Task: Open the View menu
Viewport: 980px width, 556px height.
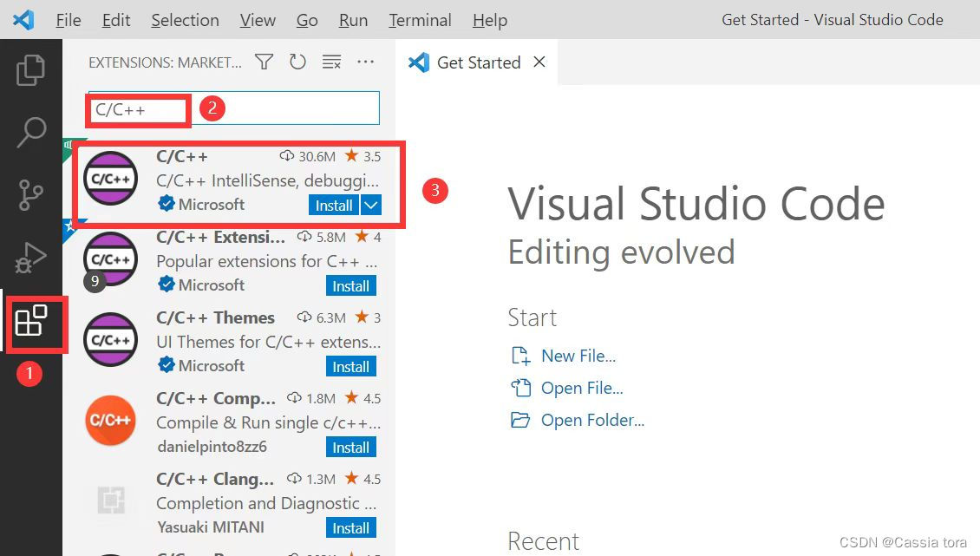Action: click(258, 20)
